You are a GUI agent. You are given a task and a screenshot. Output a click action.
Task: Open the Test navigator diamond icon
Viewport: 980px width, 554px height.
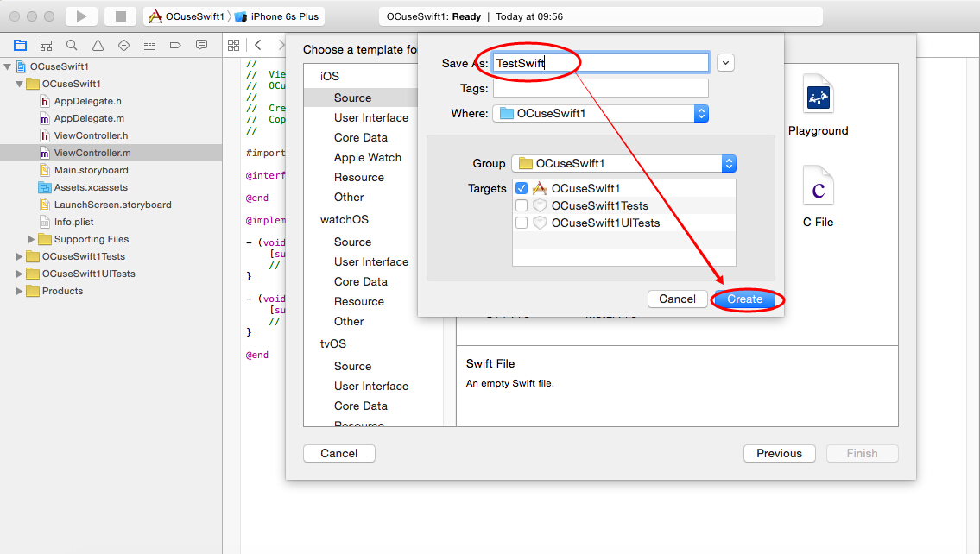(x=123, y=45)
